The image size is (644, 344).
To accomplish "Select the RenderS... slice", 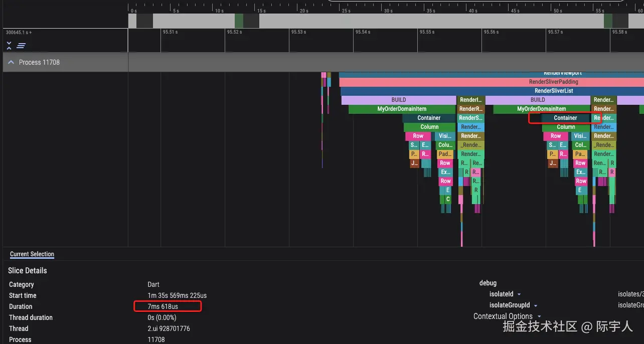I will (x=471, y=118).
